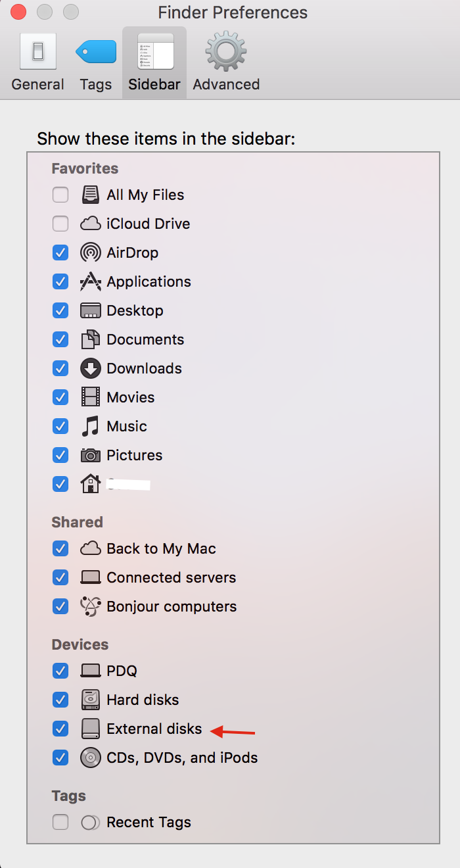
Task: Uncheck the Pictures checkbox
Action: (60, 455)
